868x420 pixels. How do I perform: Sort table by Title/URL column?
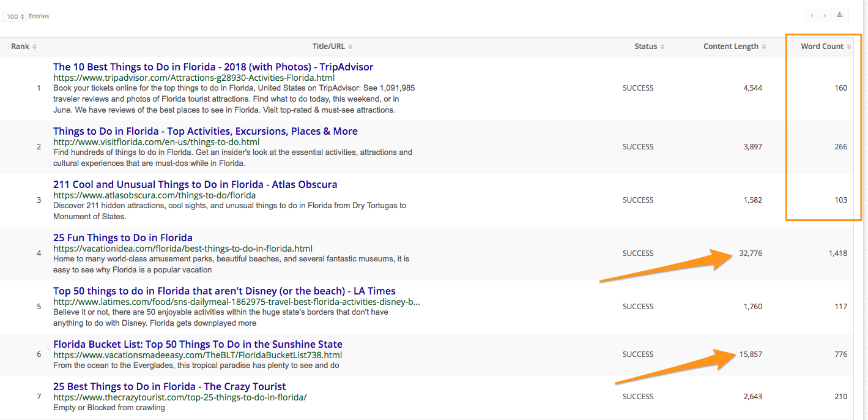pyautogui.click(x=351, y=47)
